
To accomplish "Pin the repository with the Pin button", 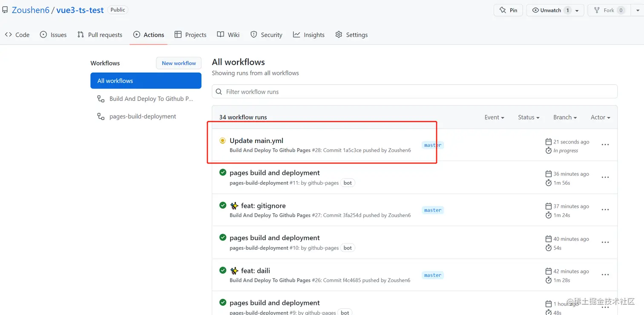I will (508, 10).
